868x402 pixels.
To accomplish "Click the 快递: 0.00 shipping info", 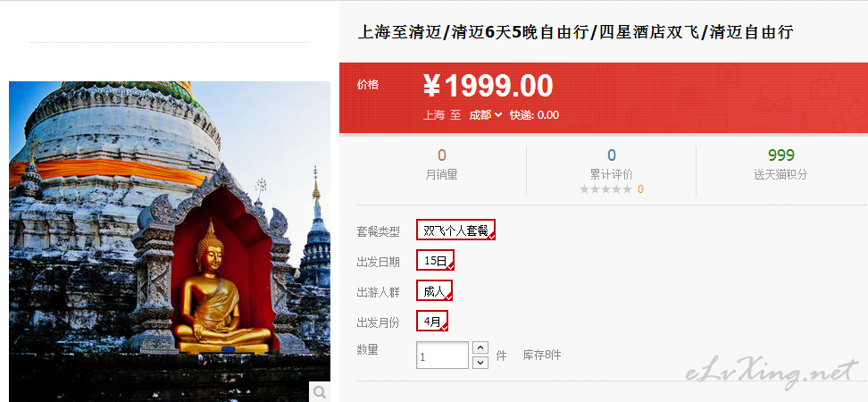I will (534, 115).
